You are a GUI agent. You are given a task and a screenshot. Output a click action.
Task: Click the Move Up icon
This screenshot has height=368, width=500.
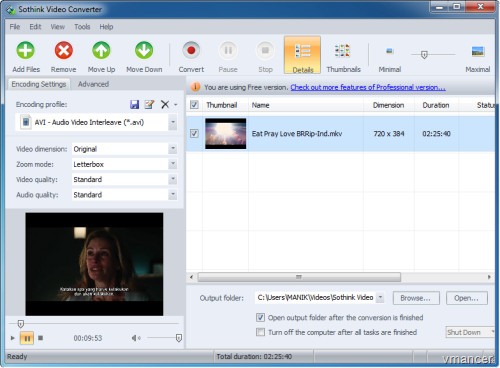pyautogui.click(x=101, y=51)
